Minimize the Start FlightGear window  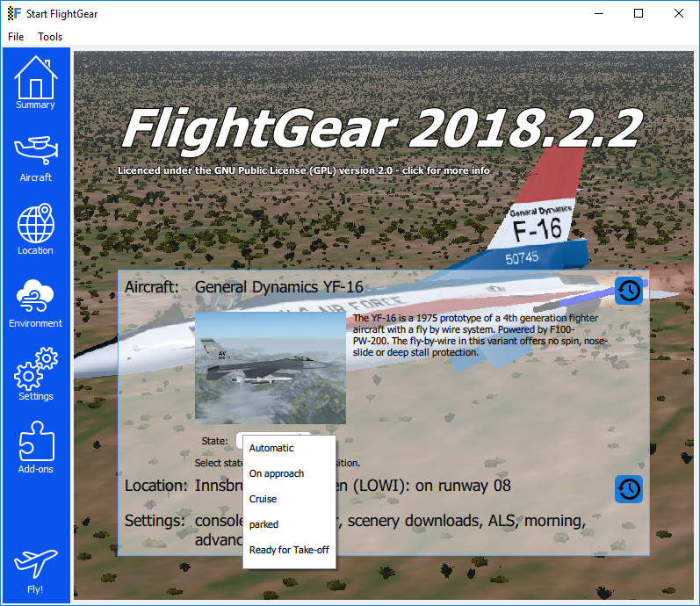(x=599, y=13)
